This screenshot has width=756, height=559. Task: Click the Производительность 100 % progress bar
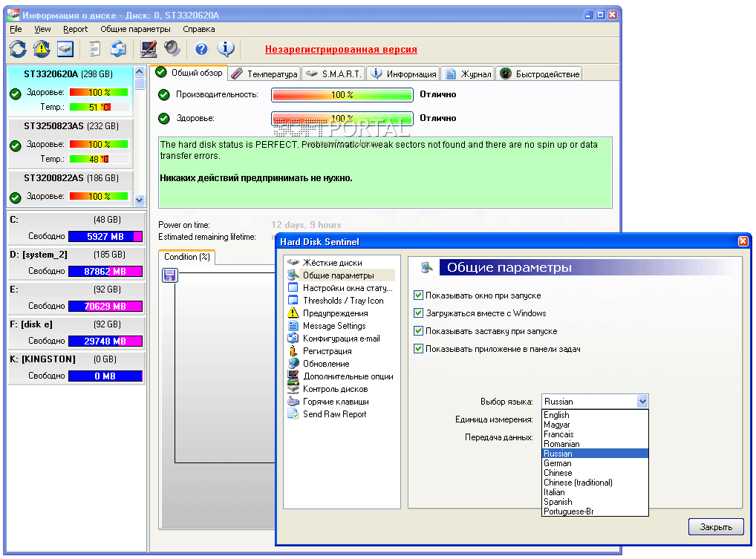tap(342, 95)
